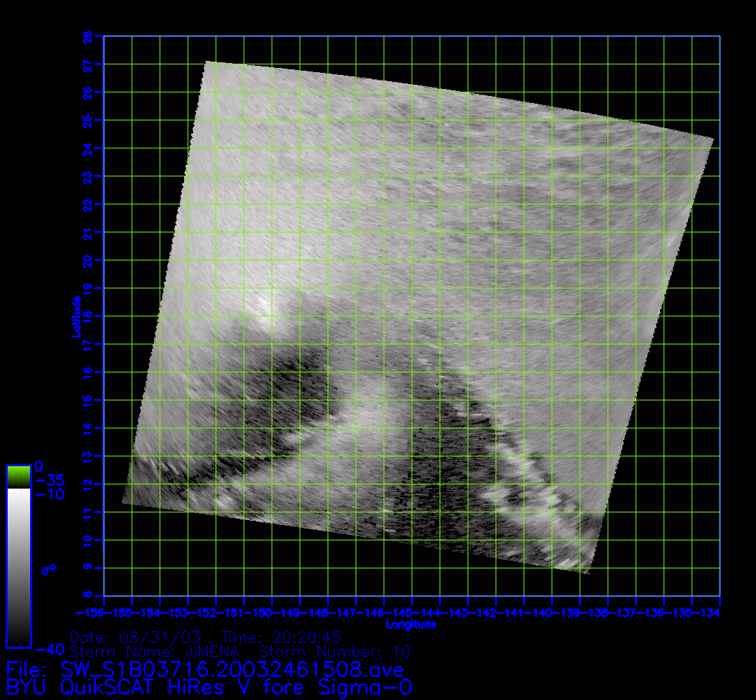The image size is (756, 700).
Task: Click the Storm Name JIMENA text
Action: coord(154,652)
